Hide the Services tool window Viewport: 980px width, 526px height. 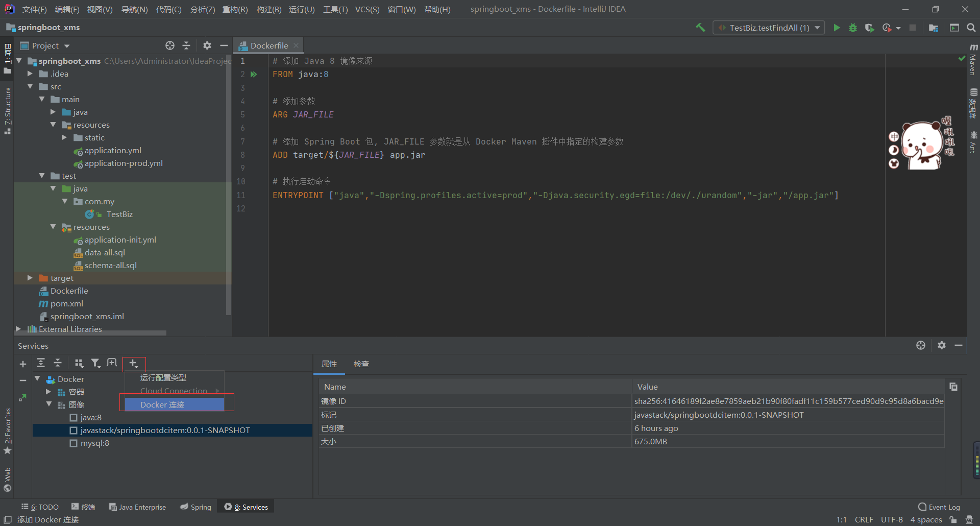click(x=959, y=346)
